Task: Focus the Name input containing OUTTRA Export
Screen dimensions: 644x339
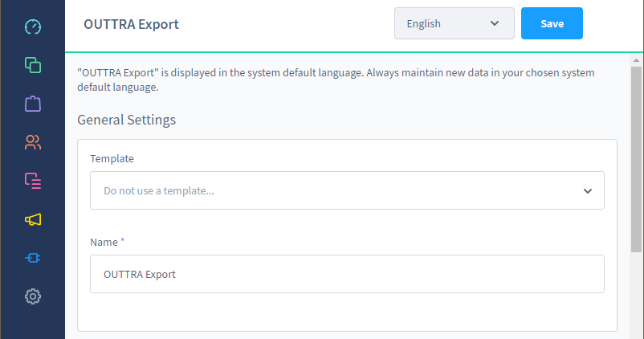Action: 347,274
